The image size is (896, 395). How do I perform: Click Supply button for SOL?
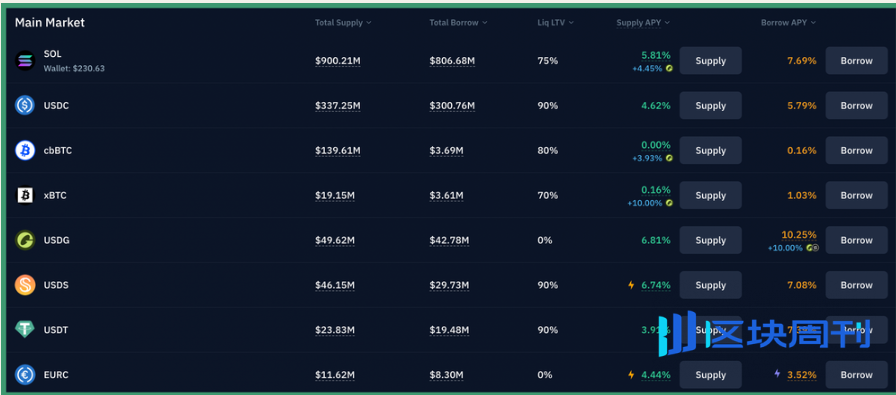click(x=710, y=61)
